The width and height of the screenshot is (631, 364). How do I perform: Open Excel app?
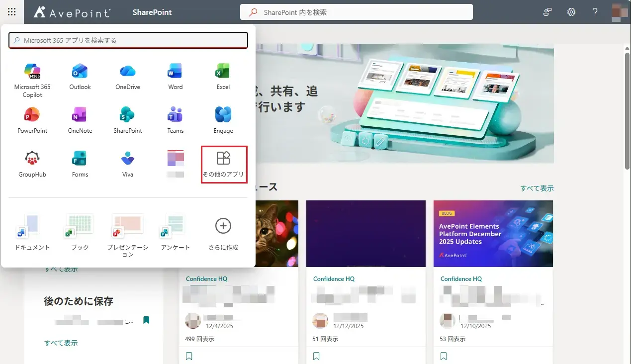pyautogui.click(x=223, y=77)
